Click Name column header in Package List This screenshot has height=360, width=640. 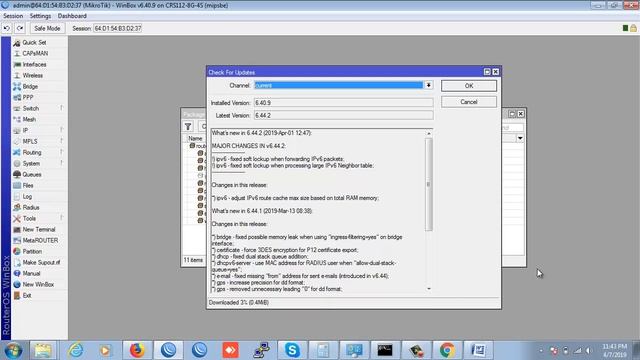(195, 138)
